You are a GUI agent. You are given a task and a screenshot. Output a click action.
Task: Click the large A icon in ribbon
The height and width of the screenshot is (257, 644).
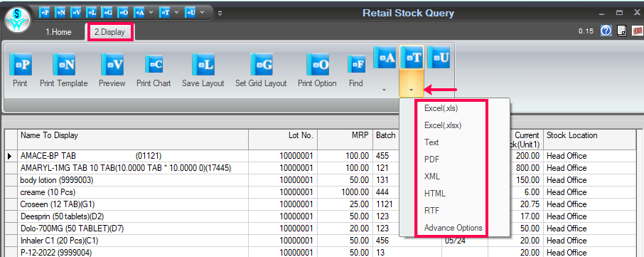pos(385,57)
